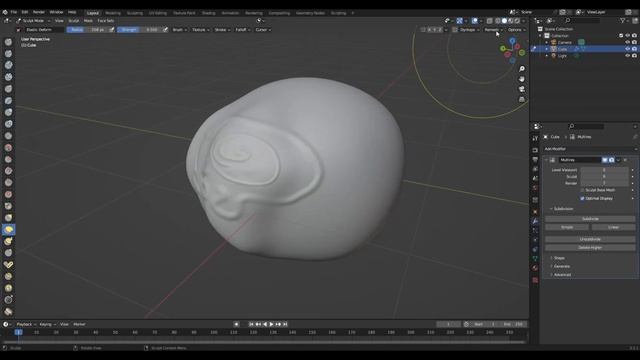Open the Brush settings dropdown
Screen dimensions: 640x360
[x=180, y=30]
